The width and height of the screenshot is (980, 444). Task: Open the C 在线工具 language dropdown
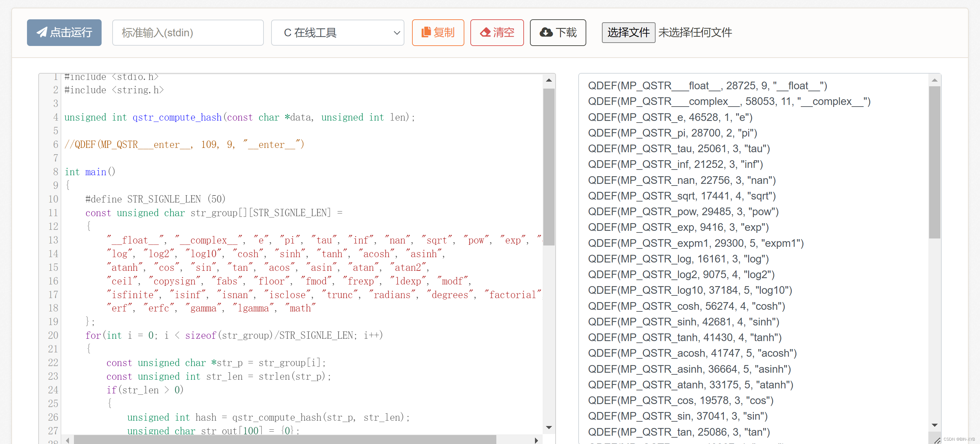click(337, 32)
